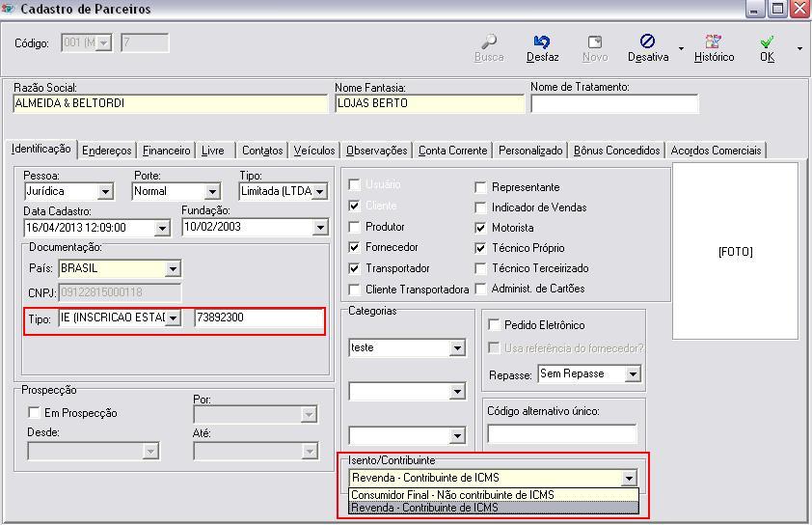Uncheck the Motorista checkbox
The height and width of the screenshot is (525, 812).
click(481, 228)
